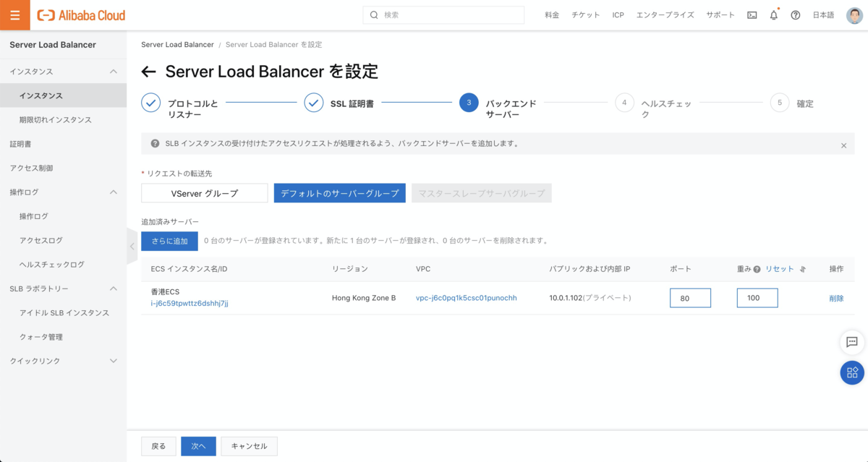Open the orange hamburger navigation menu
This screenshot has width=868, height=462.
coord(14,15)
